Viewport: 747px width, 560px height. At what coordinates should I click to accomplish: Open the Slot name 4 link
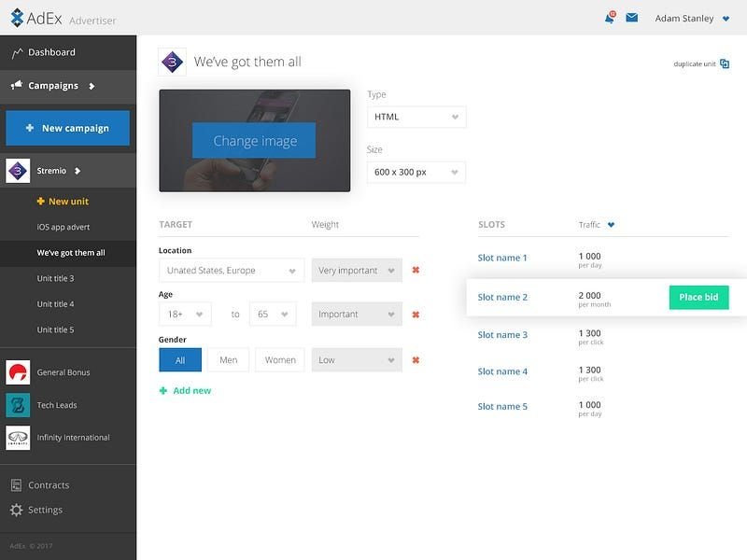[x=502, y=371]
